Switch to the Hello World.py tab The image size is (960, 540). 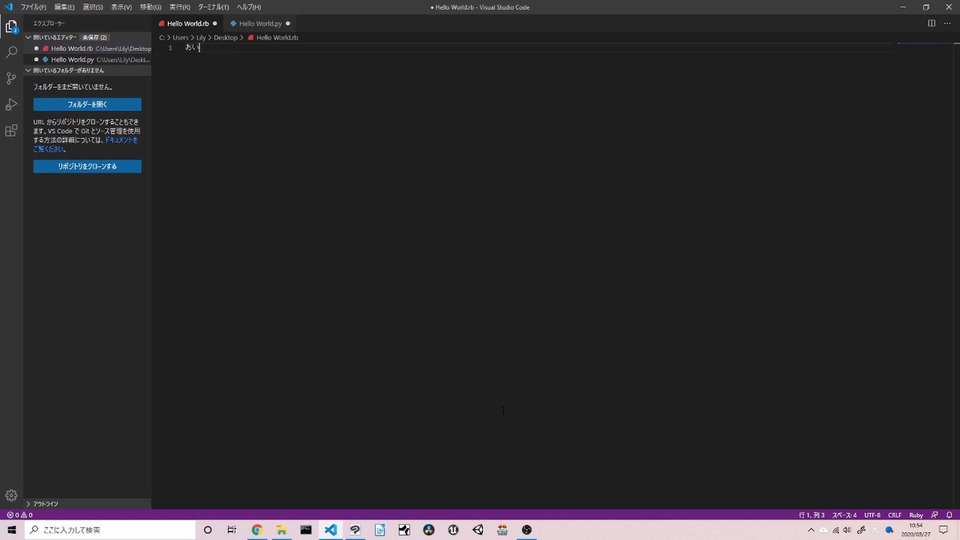260,23
